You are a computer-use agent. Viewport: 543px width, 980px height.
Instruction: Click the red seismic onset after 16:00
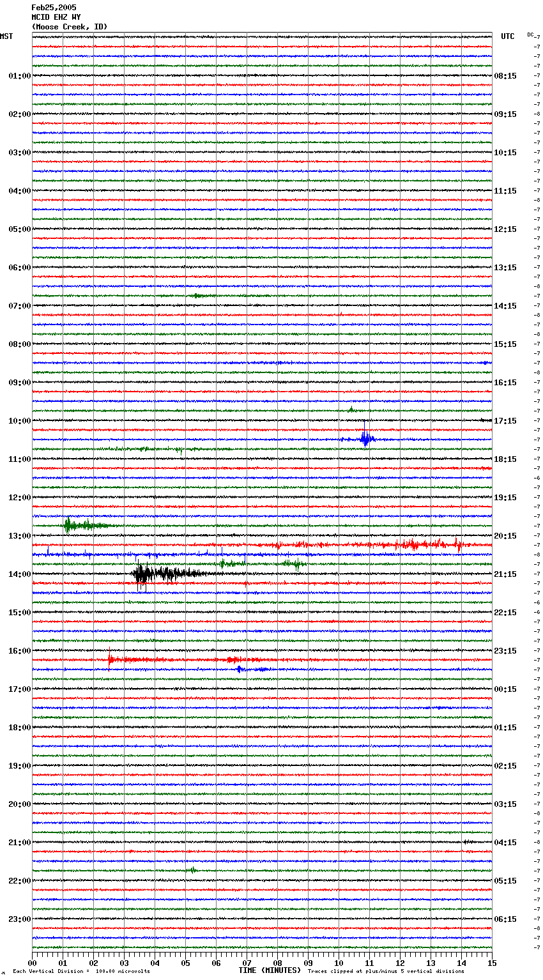(111, 659)
